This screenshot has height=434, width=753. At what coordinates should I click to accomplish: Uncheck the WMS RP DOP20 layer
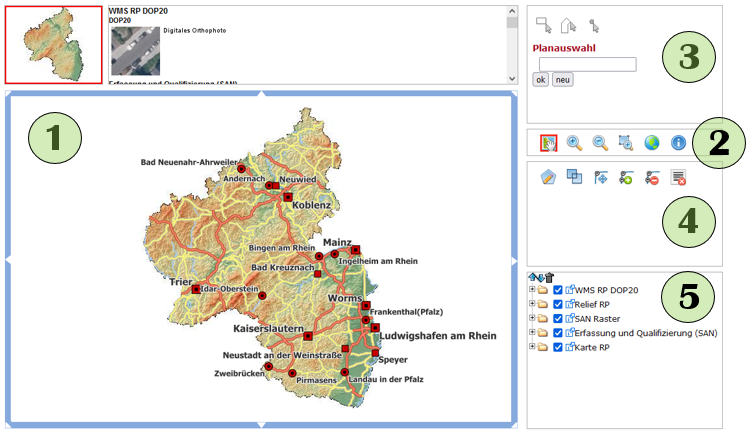point(558,290)
